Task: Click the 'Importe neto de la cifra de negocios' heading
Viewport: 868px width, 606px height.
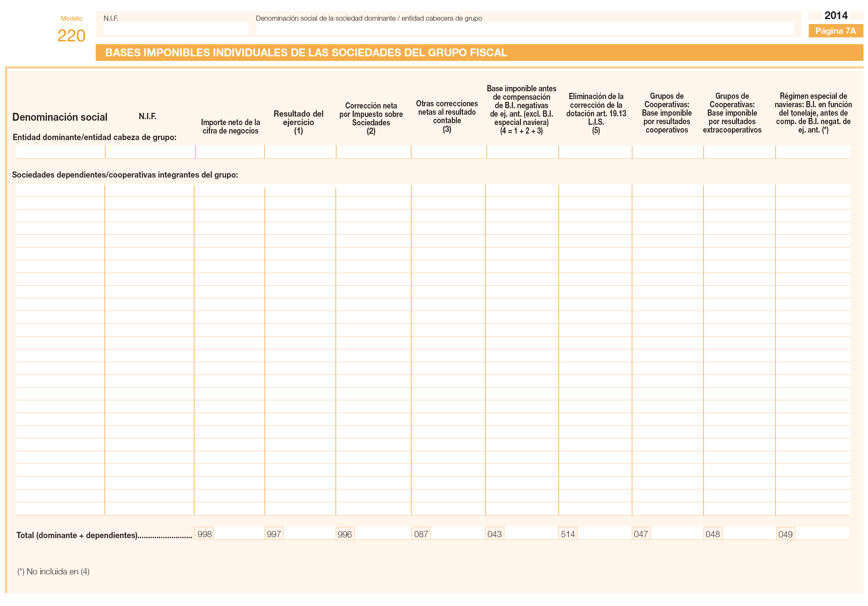Action: 230,126
